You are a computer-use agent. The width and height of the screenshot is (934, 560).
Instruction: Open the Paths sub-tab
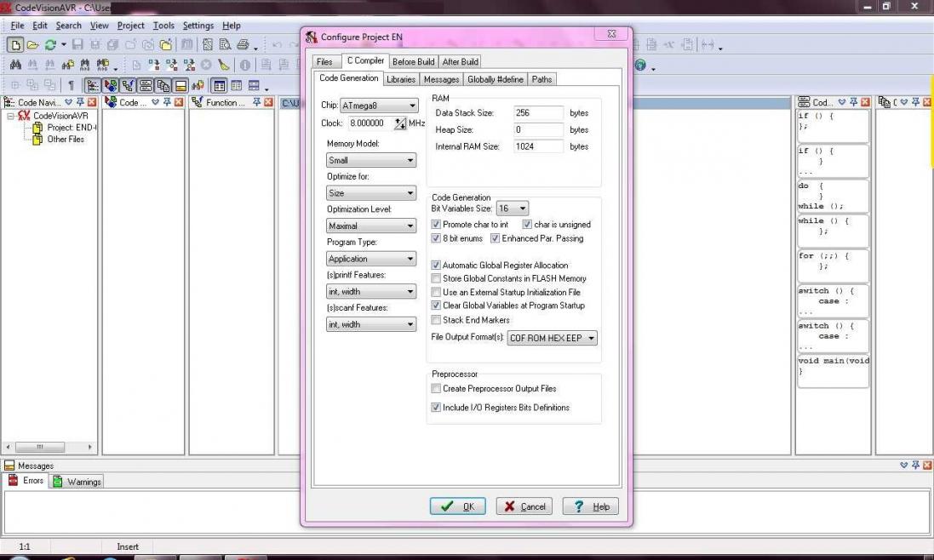[x=542, y=80]
